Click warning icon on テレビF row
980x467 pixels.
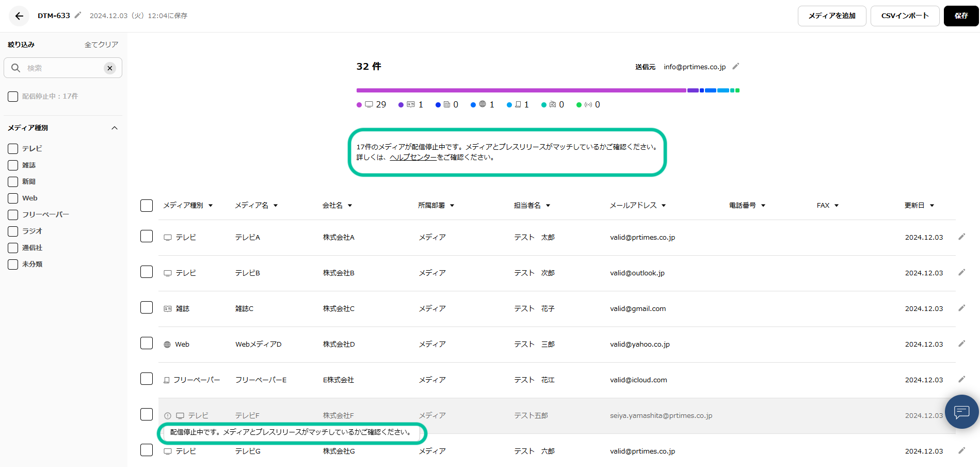[x=168, y=416]
